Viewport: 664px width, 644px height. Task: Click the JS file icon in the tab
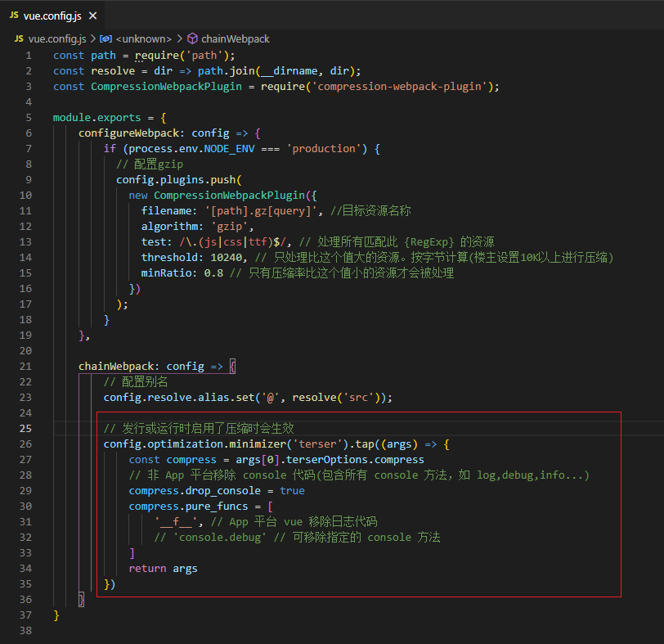tap(14, 15)
